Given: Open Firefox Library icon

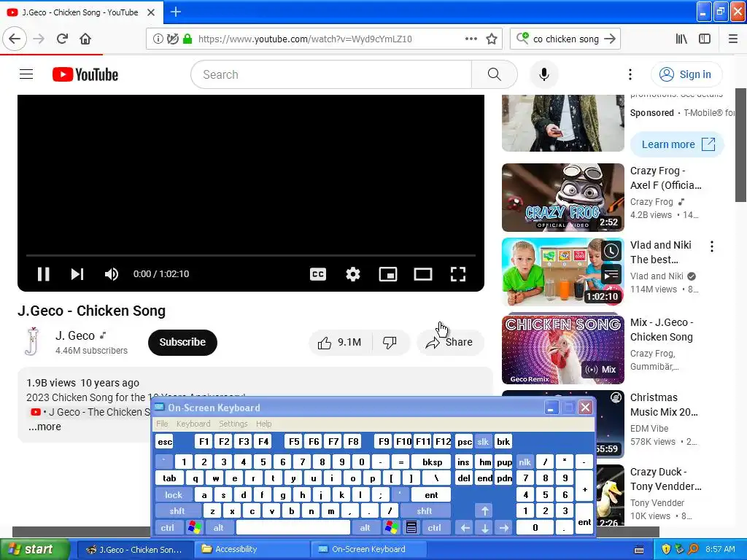Looking at the screenshot, I should pos(681,39).
